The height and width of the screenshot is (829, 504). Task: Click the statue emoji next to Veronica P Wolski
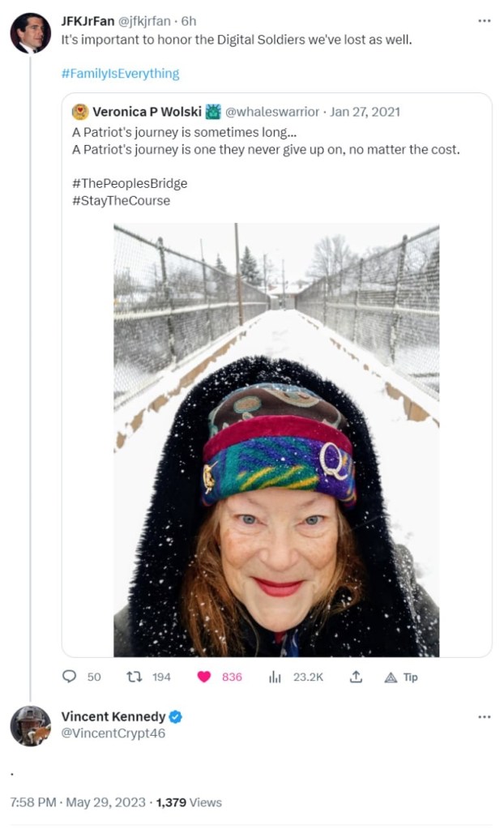coord(212,112)
